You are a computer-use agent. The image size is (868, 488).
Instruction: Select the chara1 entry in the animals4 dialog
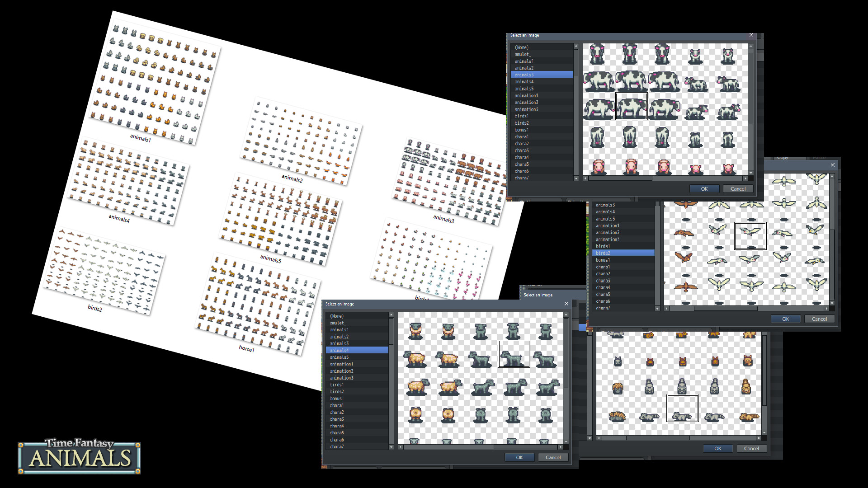(x=337, y=405)
